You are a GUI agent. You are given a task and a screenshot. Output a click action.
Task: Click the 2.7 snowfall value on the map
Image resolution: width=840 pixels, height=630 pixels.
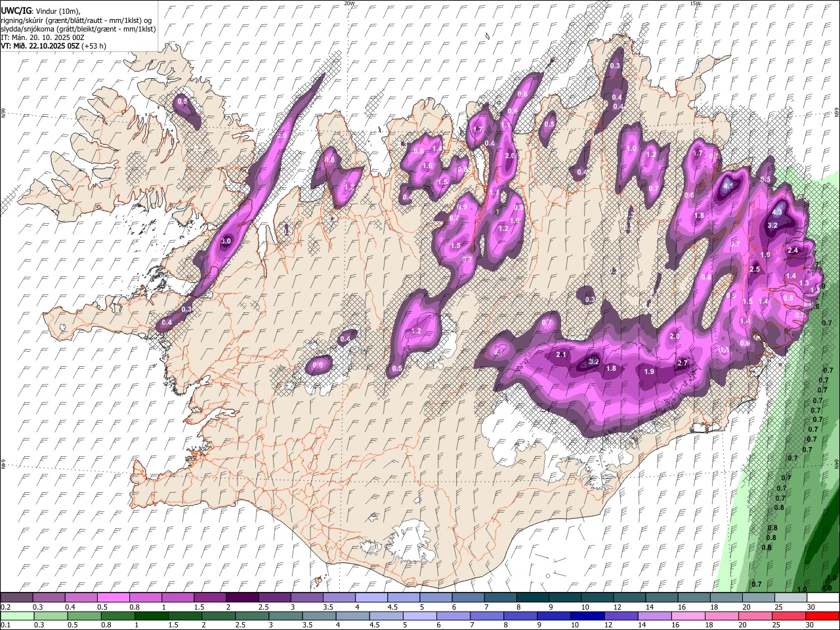point(682,363)
